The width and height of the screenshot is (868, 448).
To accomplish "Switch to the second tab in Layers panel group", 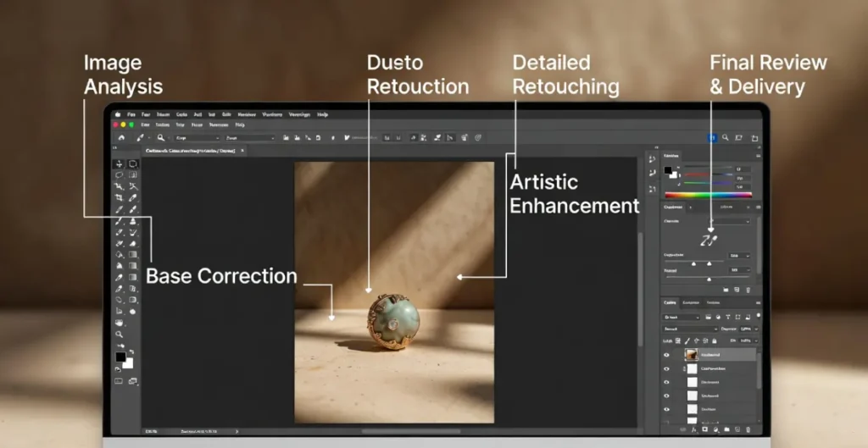I will [x=690, y=302].
